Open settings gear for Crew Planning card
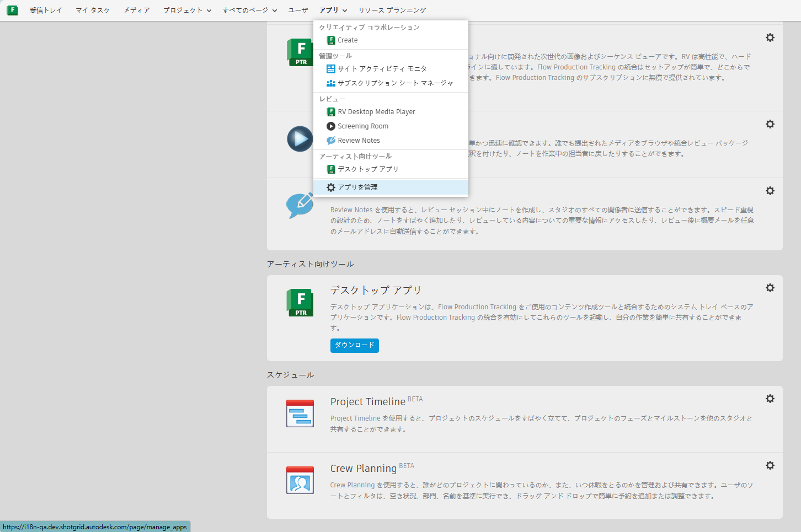 point(770,465)
